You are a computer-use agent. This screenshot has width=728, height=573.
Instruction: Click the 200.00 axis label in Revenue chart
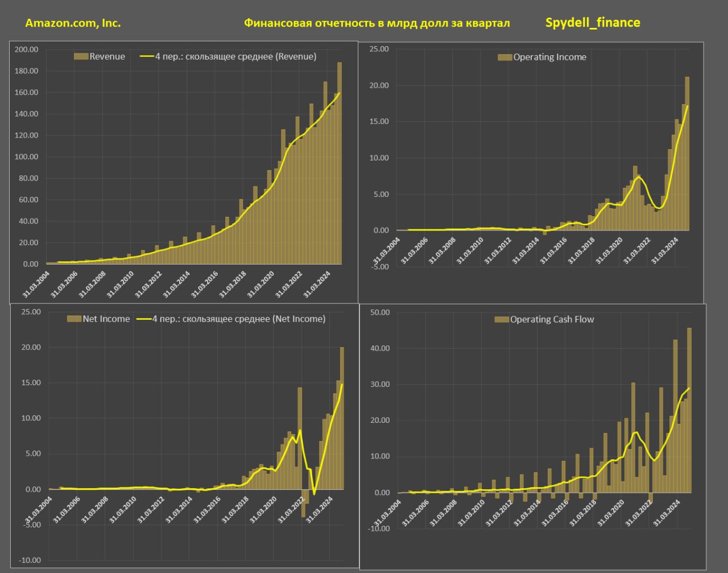tap(26, 50)
